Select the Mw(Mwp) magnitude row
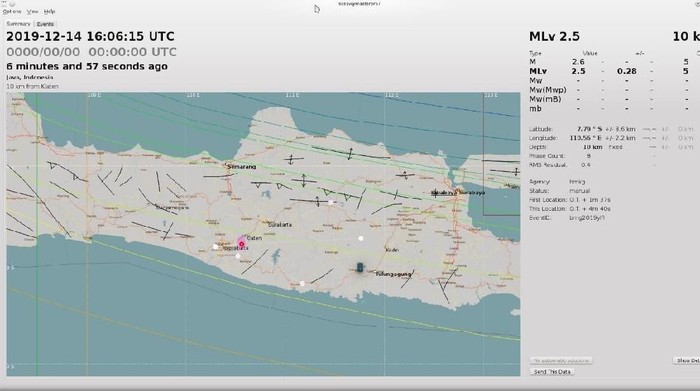 pyautogui.click(x=609, y=90)
